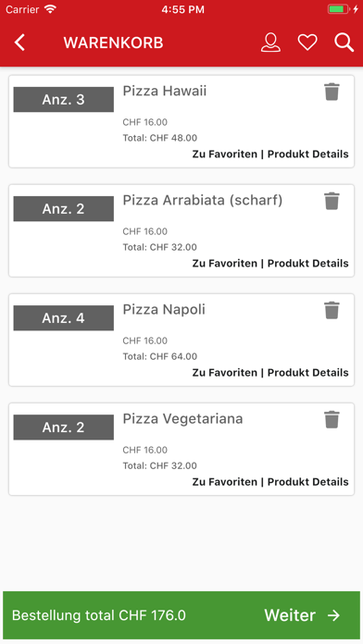
Task: Open search with magnifier icon
Action: tap(344, 43)
